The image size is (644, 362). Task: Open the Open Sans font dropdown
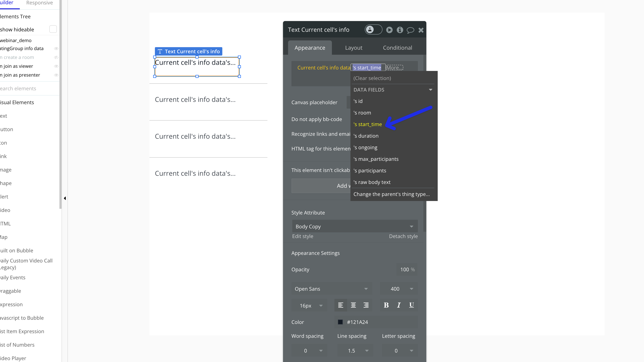point(331,289)
